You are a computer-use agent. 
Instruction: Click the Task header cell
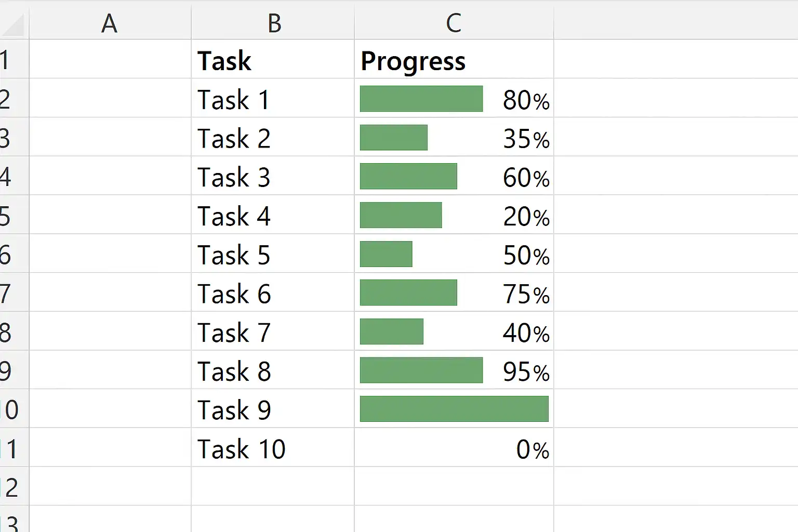click(224, 61)
